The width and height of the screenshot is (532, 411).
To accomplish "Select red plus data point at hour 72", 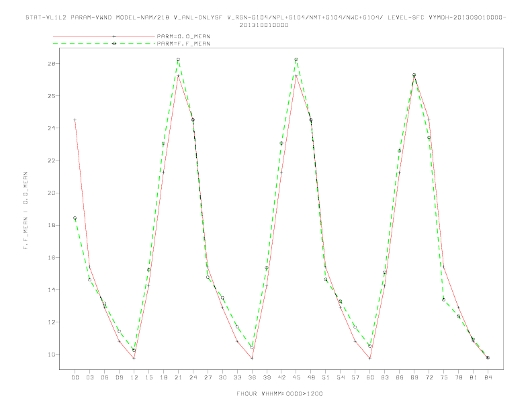I will (x=429, y=120).
